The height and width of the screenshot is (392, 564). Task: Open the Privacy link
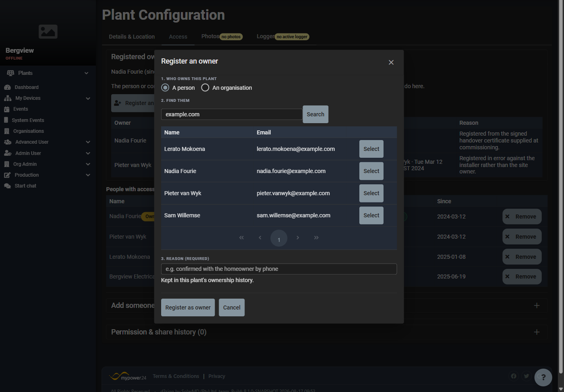pos(217,376)
